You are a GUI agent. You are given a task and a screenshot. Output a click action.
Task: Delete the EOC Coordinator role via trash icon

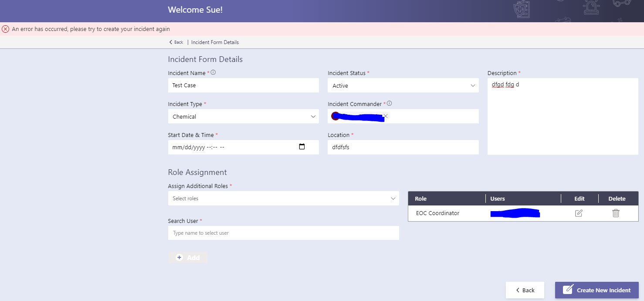[x=616, y=213]
